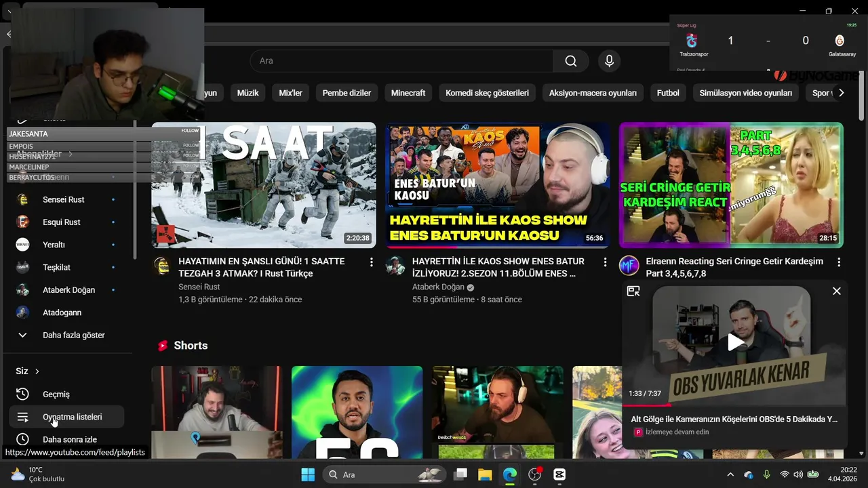The image size is (868, 488).
Task: Open Daha sonra izle in sidebar
Action: click(66, 439)
